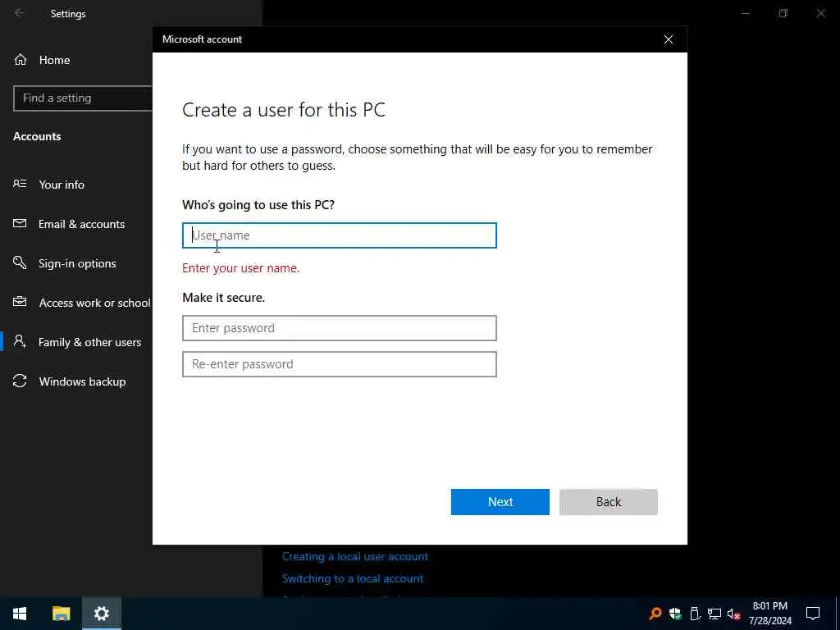
Task: Click the Windows backup sync icon
Action: 20,381
